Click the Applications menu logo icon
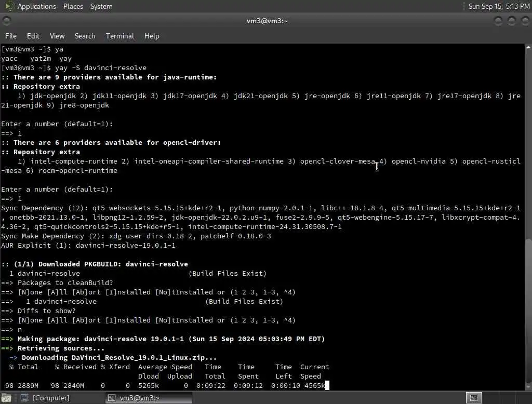Screen dimensions: 532x404 pyautogui.click(x=9, y=6)
